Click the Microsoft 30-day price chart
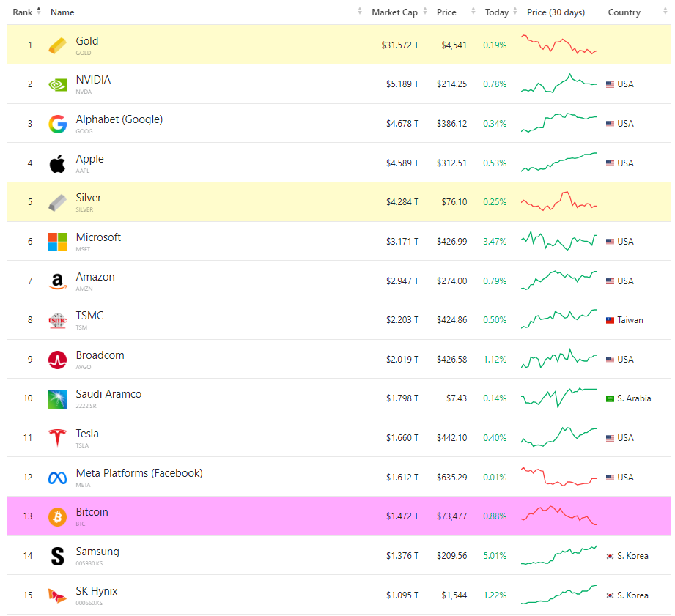Image resolution: width=675 pixels, height=616 pixels. pyautogui.click(x=558, y=241)
